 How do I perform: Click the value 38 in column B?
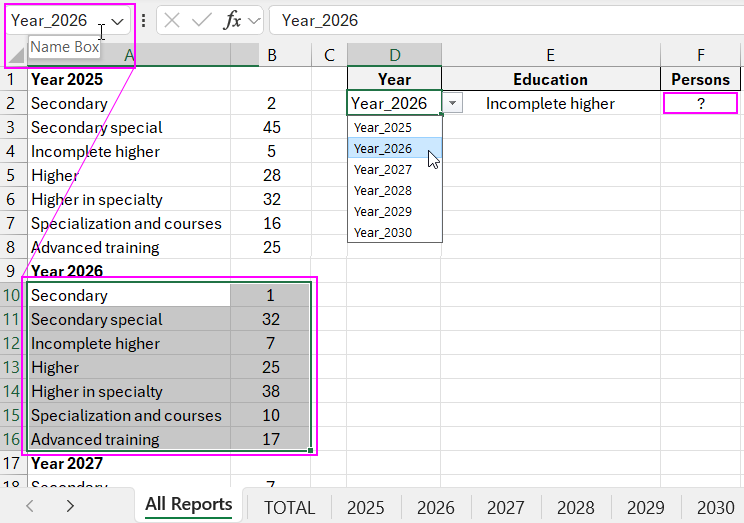pos(271,391)
